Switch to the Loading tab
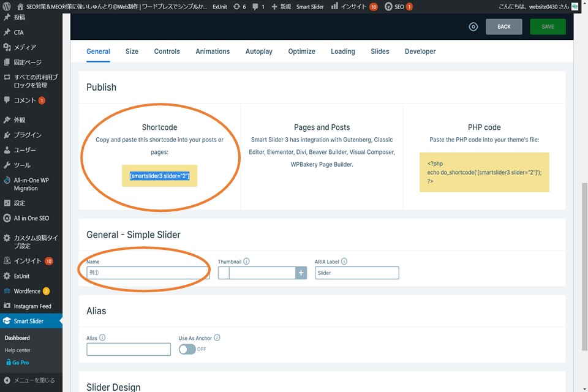 point(343,51)
